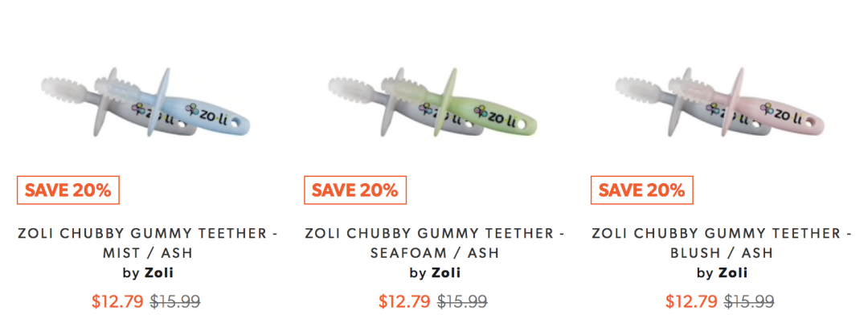Viewport: 868px width, 319px height.
Task: Open Zoli Chubby Gummy Teether Seafoam / Ash title
Action: point(435,243)
